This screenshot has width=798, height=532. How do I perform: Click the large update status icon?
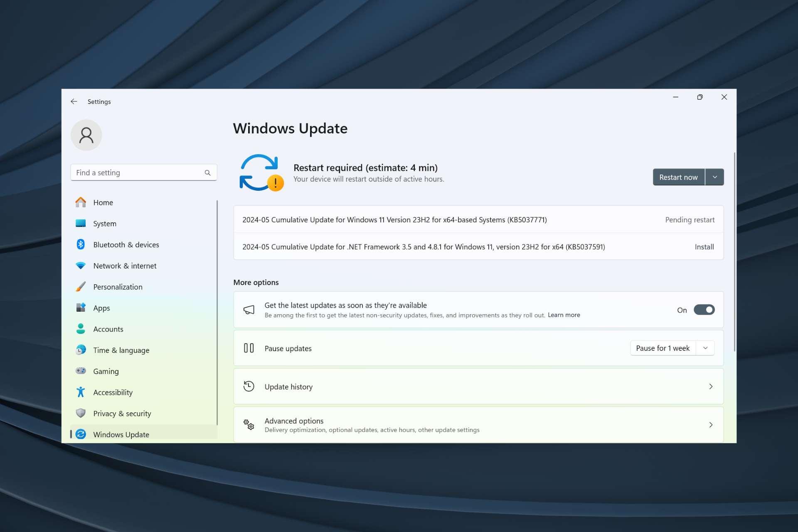coord(261,172)
